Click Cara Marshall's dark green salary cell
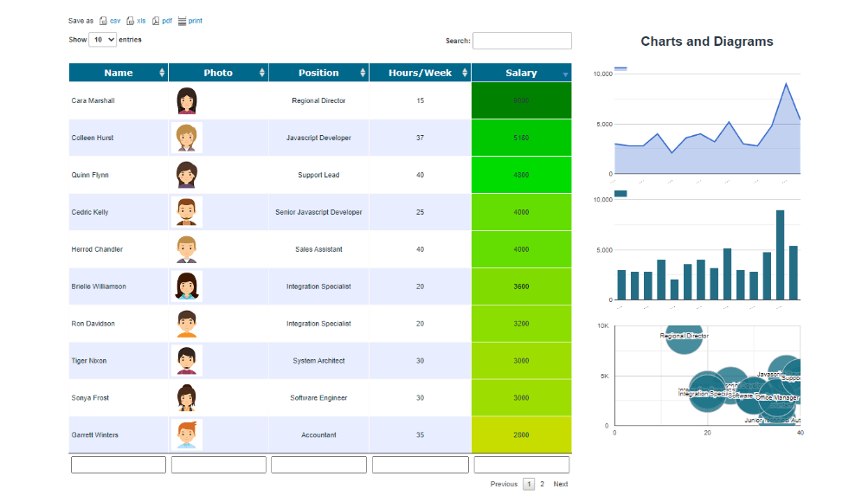Viewport: 868px width, 502px height. click(521, 100)
